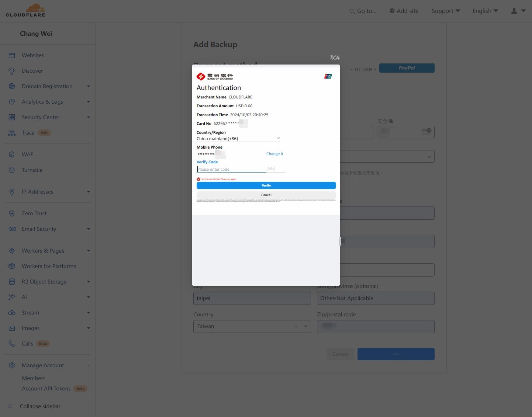
Task: Click the PayPal button
Action: (407, 68)
